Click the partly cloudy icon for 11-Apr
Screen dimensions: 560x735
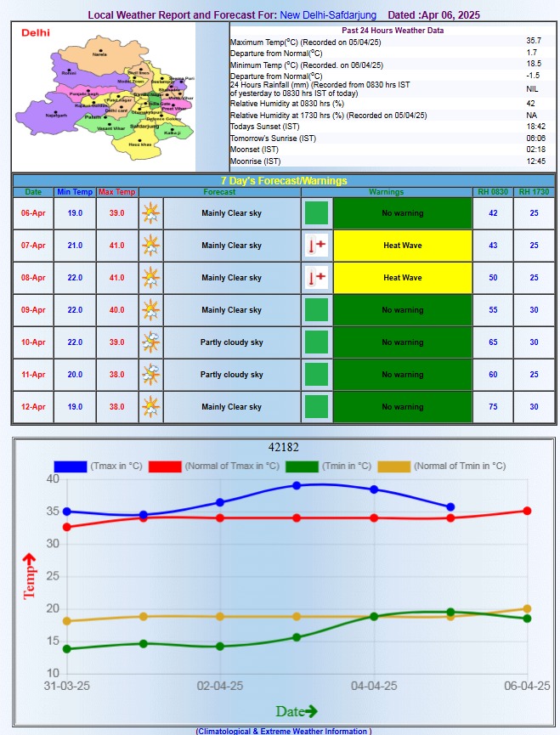[x=151, y=375]
